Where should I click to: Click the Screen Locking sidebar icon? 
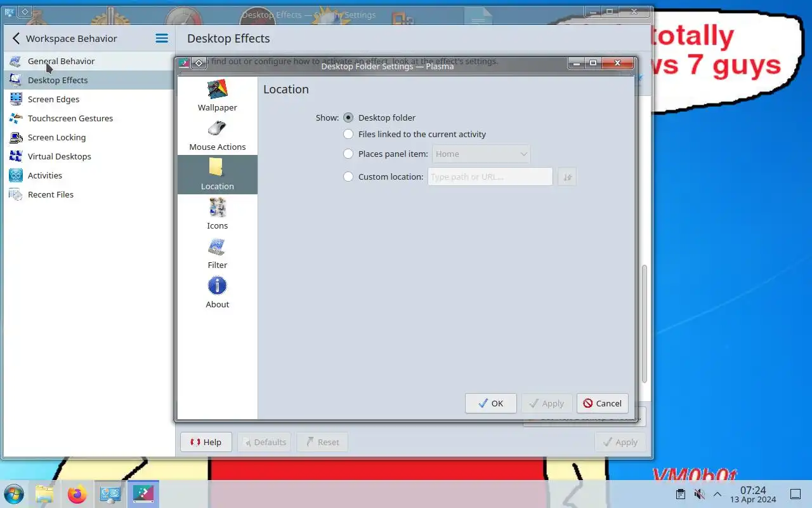[x=16, y=137]
